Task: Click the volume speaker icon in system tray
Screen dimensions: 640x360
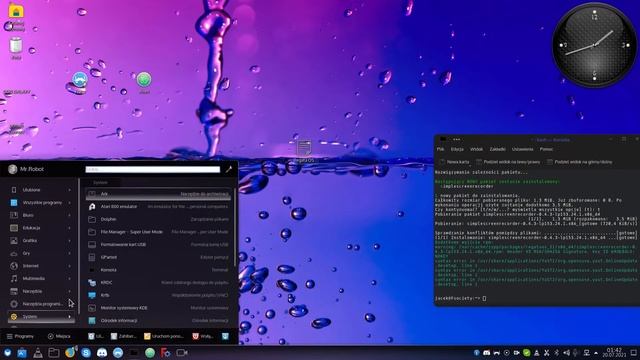Action: [567, 353]
